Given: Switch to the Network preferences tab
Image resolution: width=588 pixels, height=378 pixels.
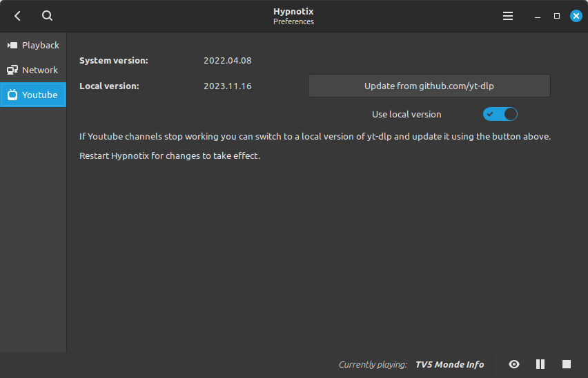Looking at the screenshot, I should click(33, 70).
